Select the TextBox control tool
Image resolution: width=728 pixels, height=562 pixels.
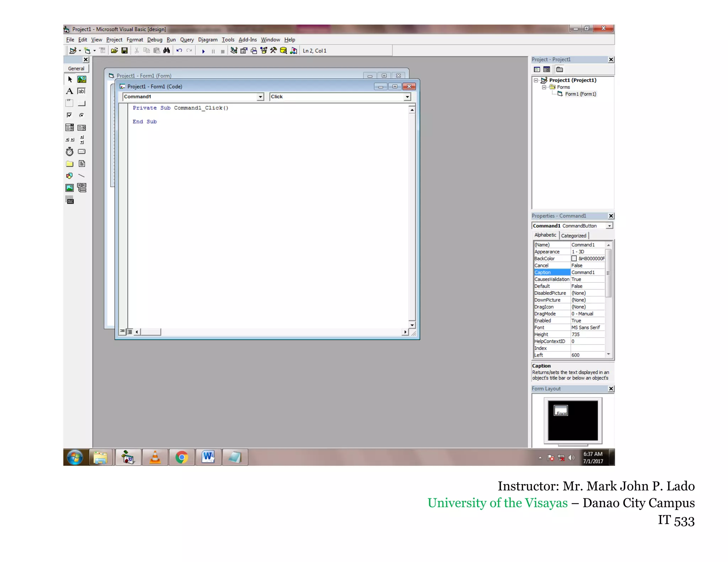pyautogui.click(x=82, y=91)
